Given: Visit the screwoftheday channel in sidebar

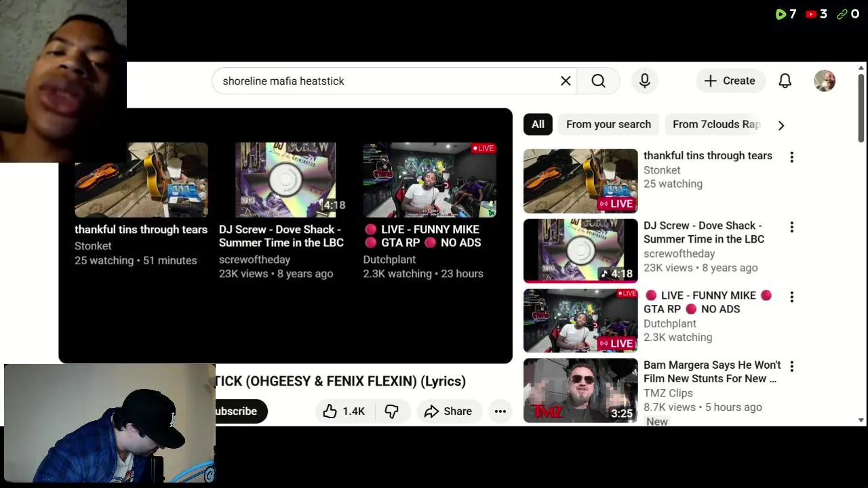Looking at the screenshot, I should coord(679,253).
